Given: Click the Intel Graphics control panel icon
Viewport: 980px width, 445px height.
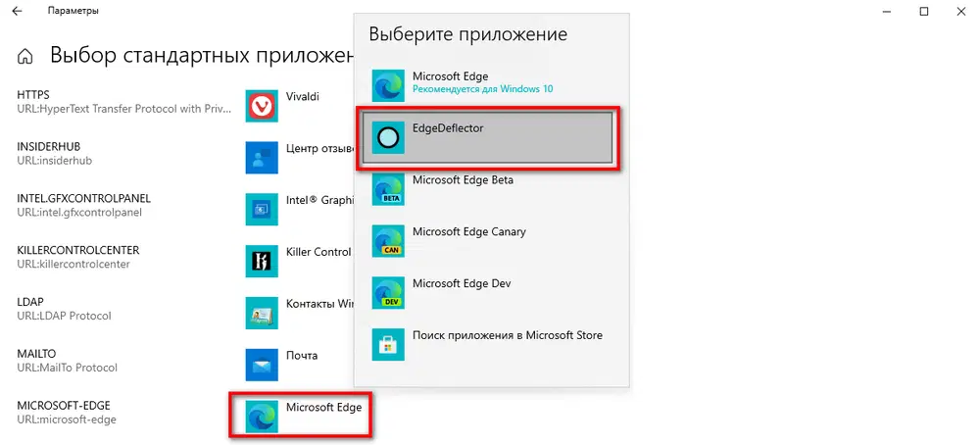Looking at the screenshot, I should pos(262,209).
